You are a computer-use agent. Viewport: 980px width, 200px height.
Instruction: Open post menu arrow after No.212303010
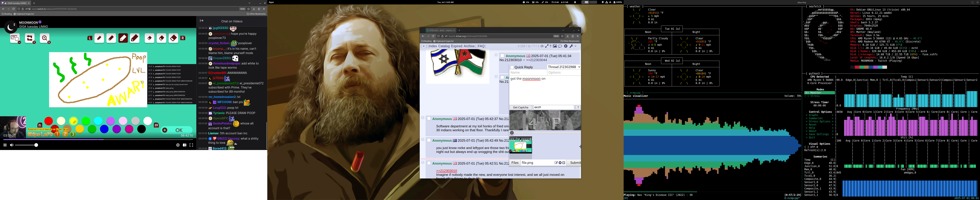click(524, 60)
